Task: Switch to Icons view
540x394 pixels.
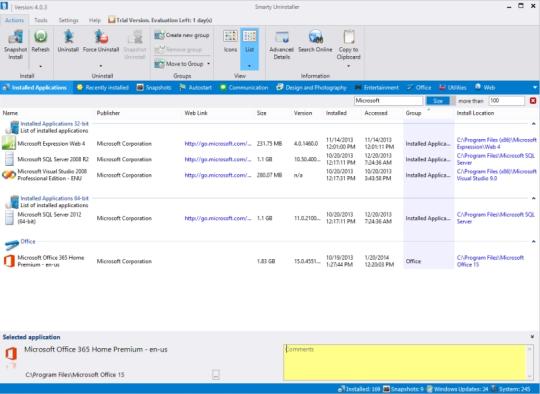Action: 230,41
